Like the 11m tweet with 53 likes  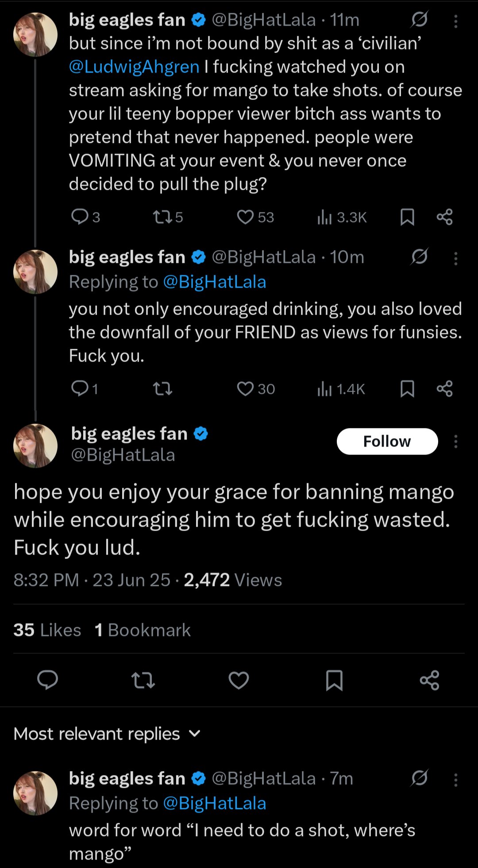(x=255, y=217)
